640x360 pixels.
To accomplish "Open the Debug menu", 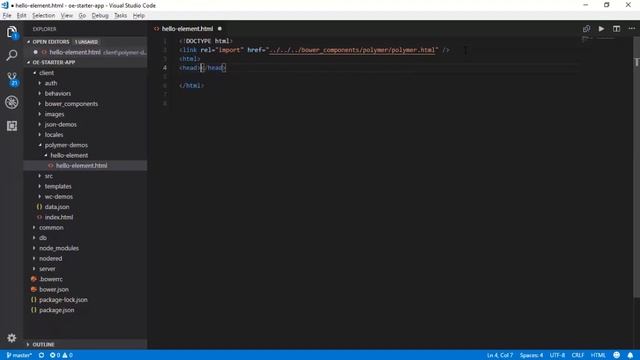I will click(100, 16).
